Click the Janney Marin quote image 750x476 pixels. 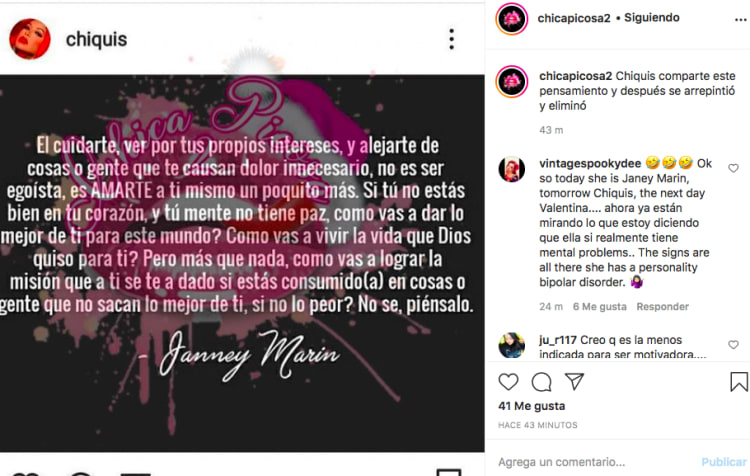242,263
